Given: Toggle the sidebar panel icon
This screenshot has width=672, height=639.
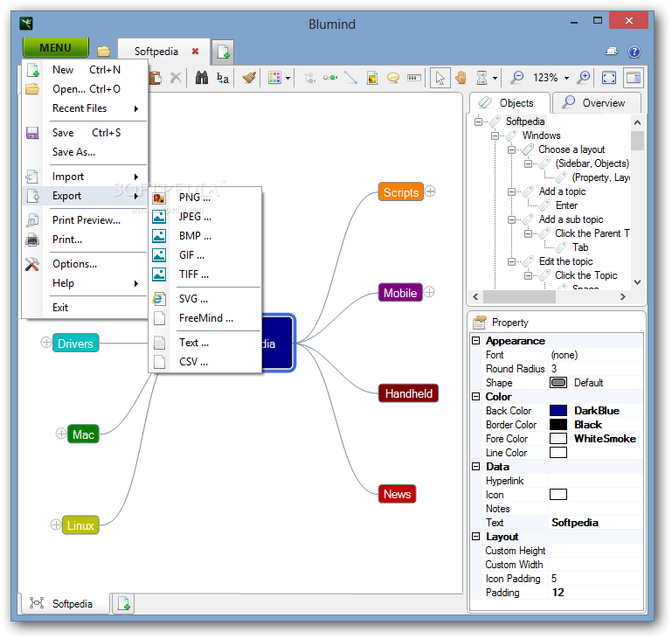Looking at the screenshot, I should pos(634,78).
